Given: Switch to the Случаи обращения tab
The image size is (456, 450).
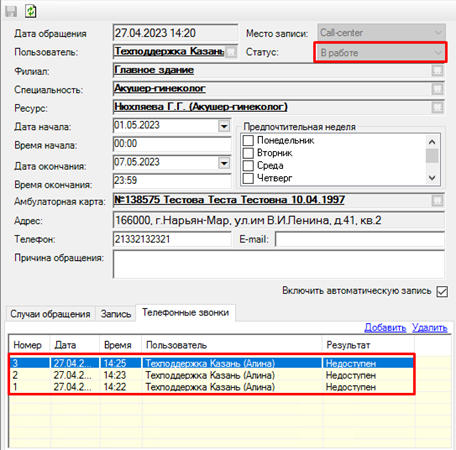Looking at the screenshot, I should click(x=50, y=314).
